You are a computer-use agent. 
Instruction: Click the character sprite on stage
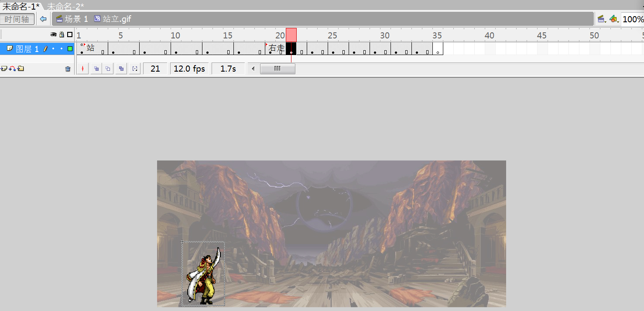coord(204,276)
